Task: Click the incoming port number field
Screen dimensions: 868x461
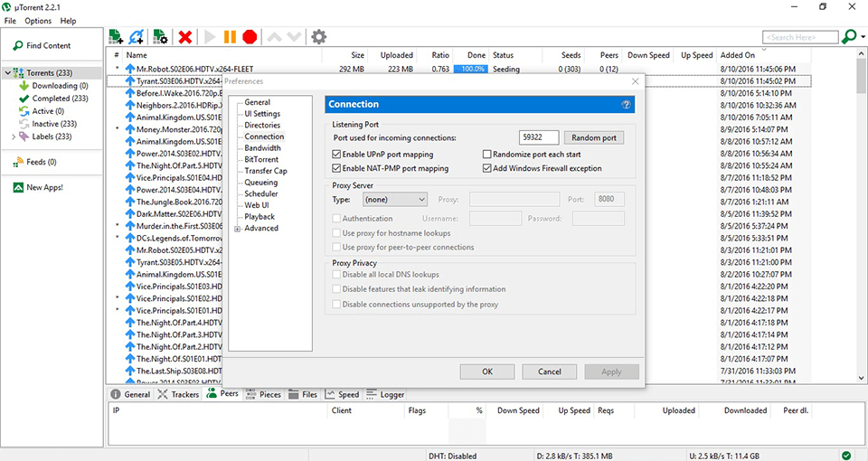Action: (x=539, y=137)
